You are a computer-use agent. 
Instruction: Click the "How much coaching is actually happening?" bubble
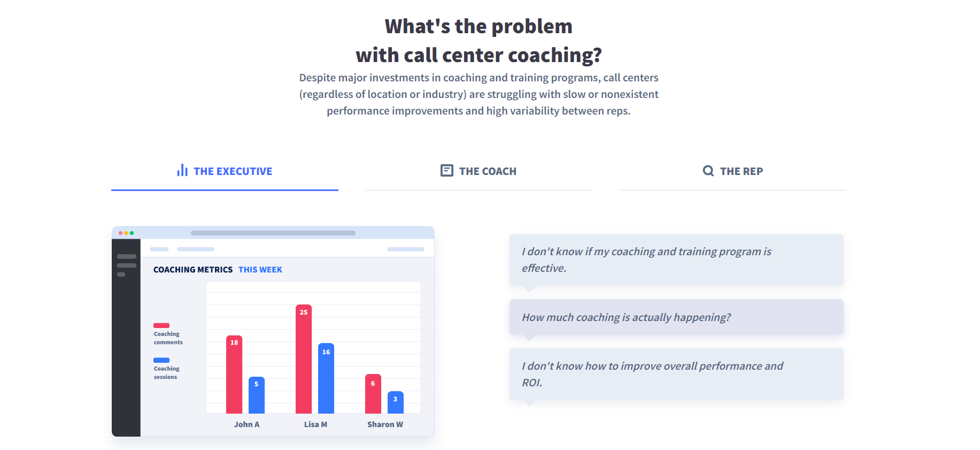click(x=676, y=317)
